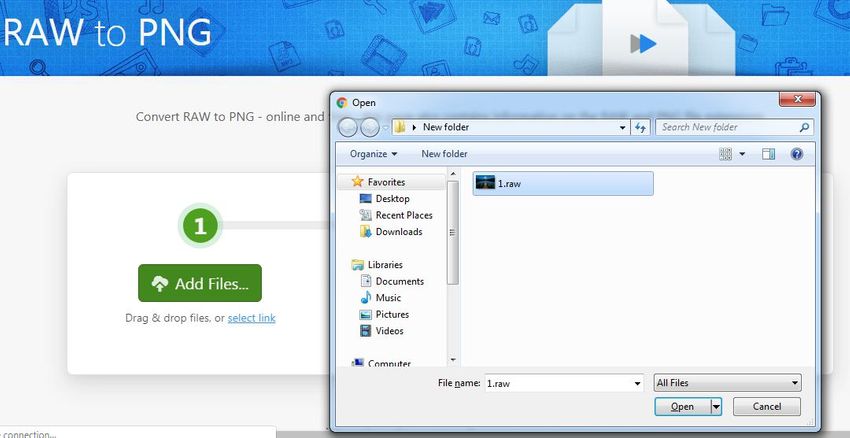This screenshot has height=438, width=850.
Task: Open the Pictures library
Action: 392,314
